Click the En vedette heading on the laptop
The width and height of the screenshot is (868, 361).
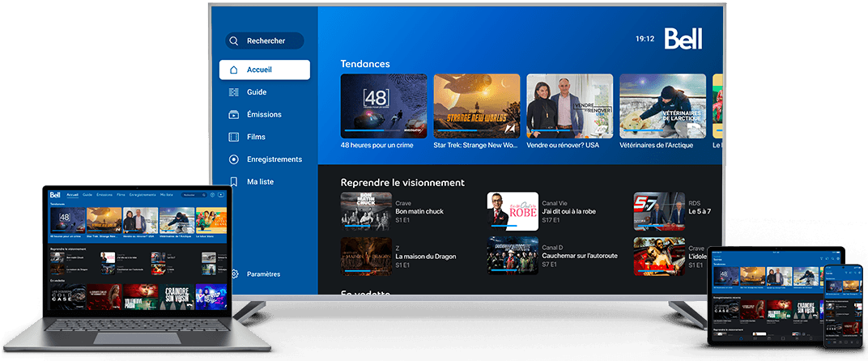coord(57,281)
